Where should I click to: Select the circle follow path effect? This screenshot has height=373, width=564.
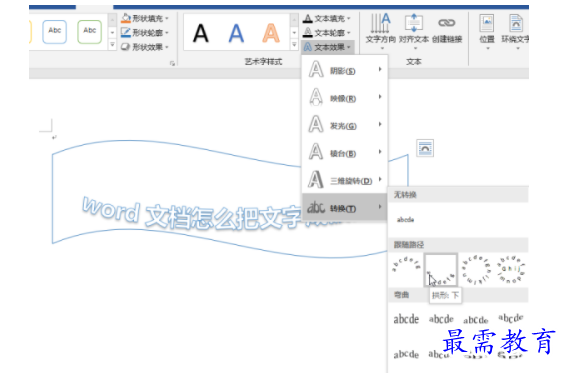476,270
